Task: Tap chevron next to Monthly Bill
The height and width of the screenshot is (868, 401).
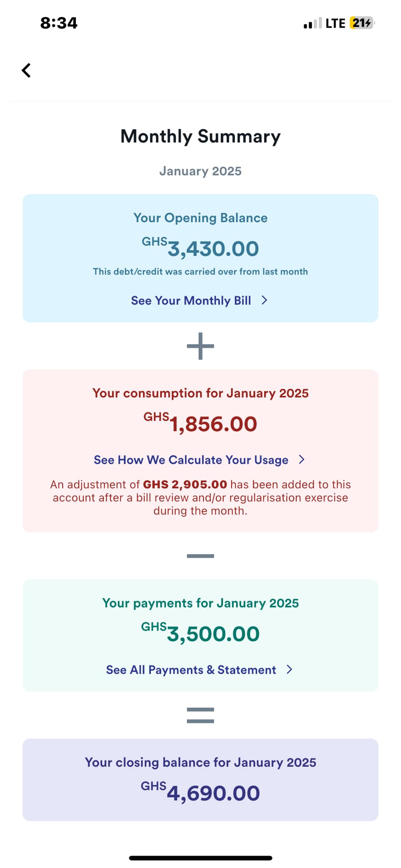Action: [265, 300]
